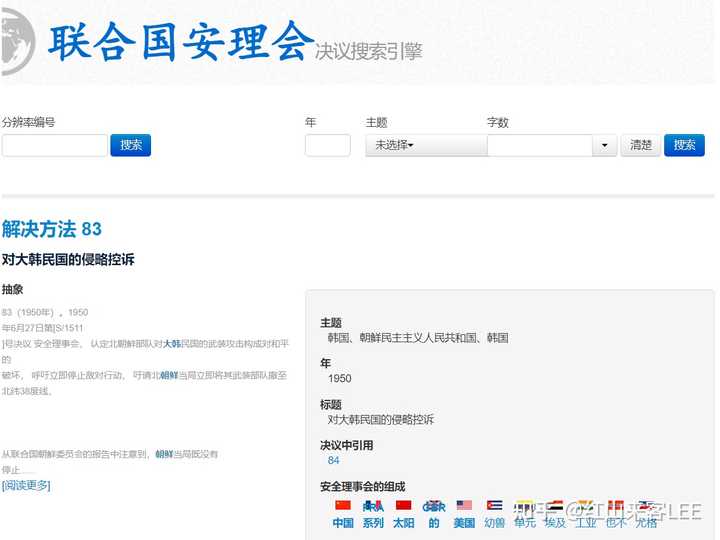720x540 pixels.
Task: Click the 埃及 country link
Action: [555, 523]
